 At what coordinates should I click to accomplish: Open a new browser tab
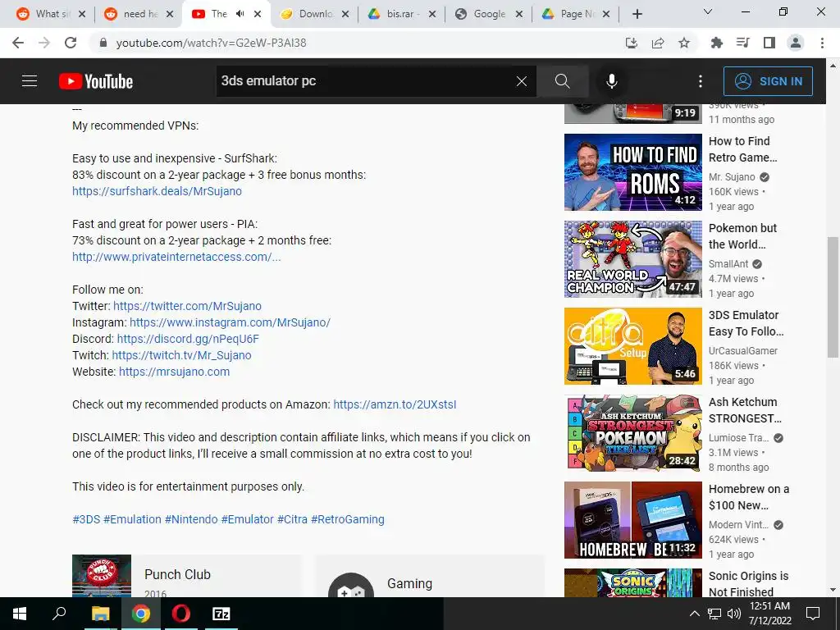pos(637,14)
